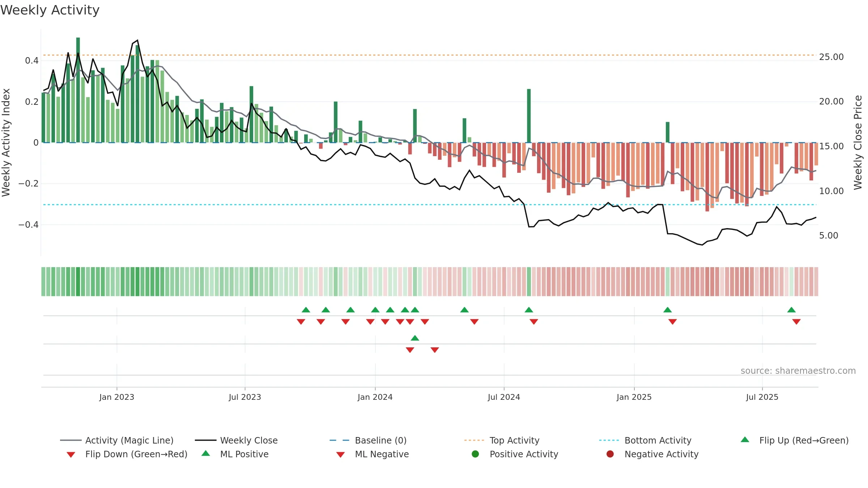Toggle Activity (Magic Line) legend entry
868x488 pixels.
pos(117,440)
